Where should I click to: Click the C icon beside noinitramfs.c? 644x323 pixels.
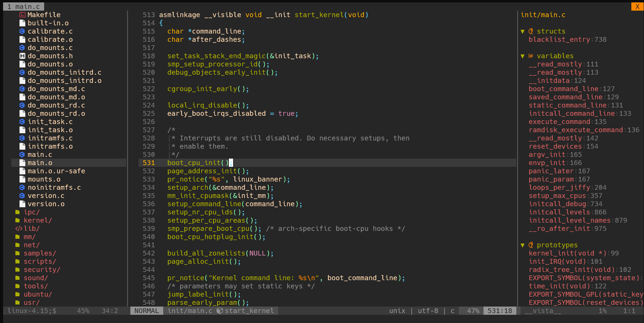click(x=22, y=187)
